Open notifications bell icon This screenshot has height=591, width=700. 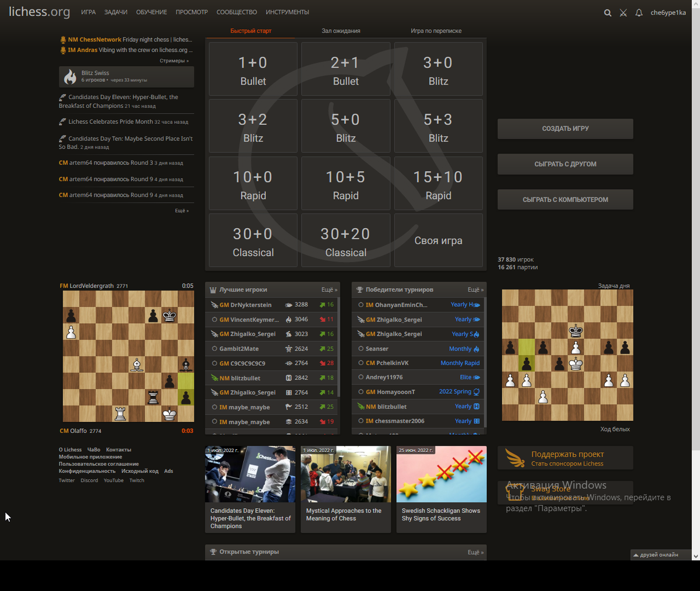tap(639, 12)
